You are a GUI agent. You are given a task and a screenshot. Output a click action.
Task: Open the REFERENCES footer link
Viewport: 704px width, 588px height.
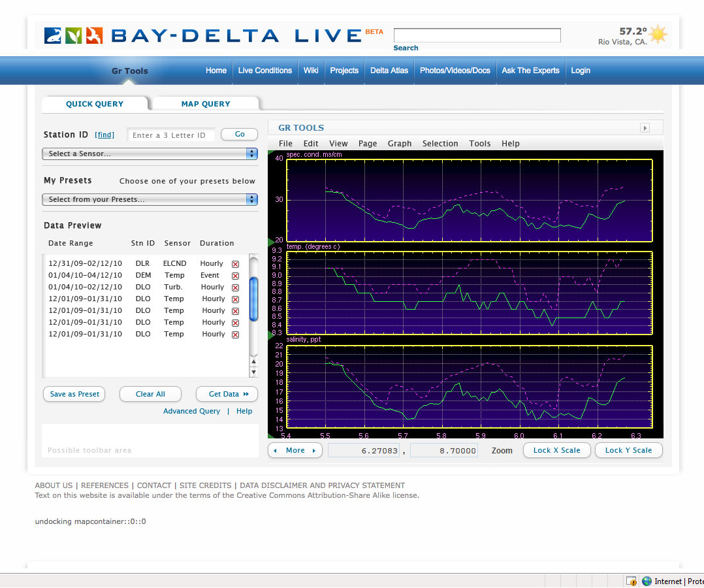[104, 485]
